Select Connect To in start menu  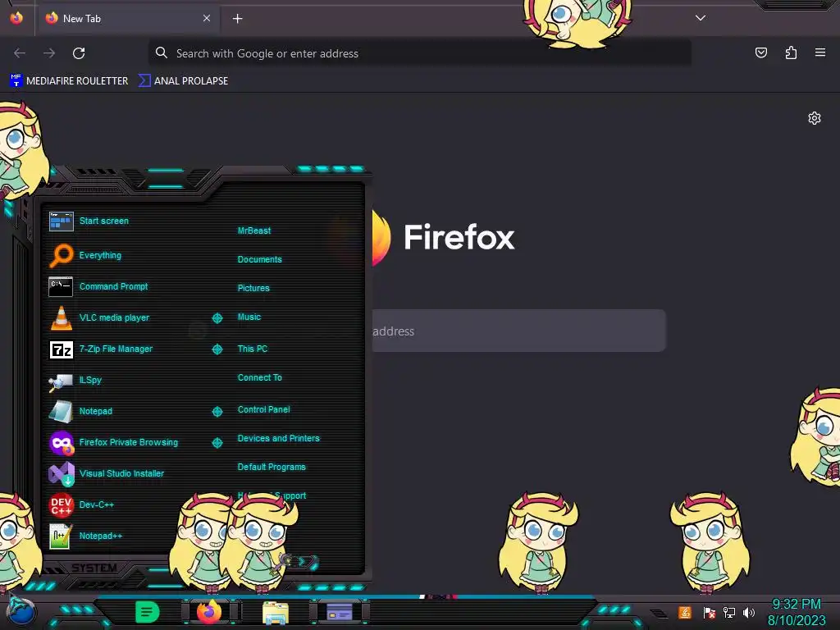point(259,377)
